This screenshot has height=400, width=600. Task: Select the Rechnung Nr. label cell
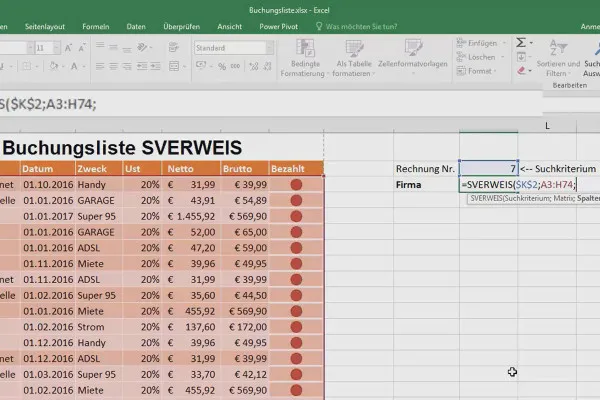tap(426, 168)
